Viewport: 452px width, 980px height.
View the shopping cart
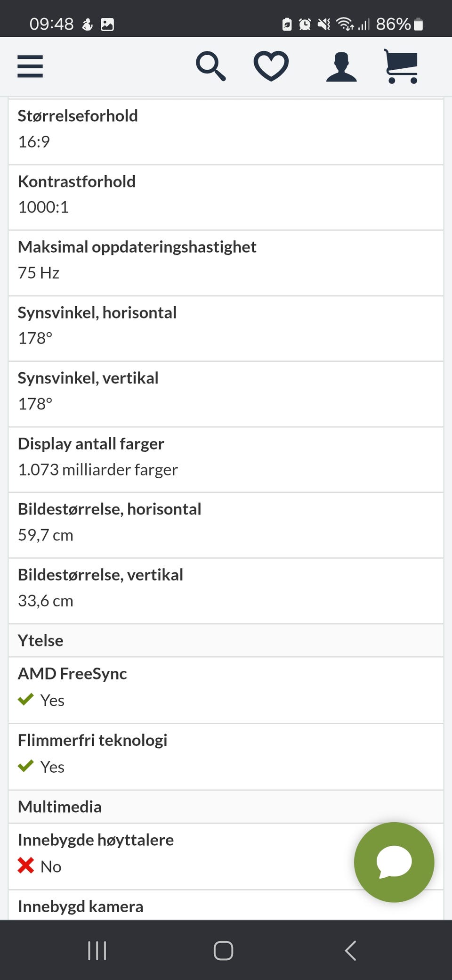401,66
